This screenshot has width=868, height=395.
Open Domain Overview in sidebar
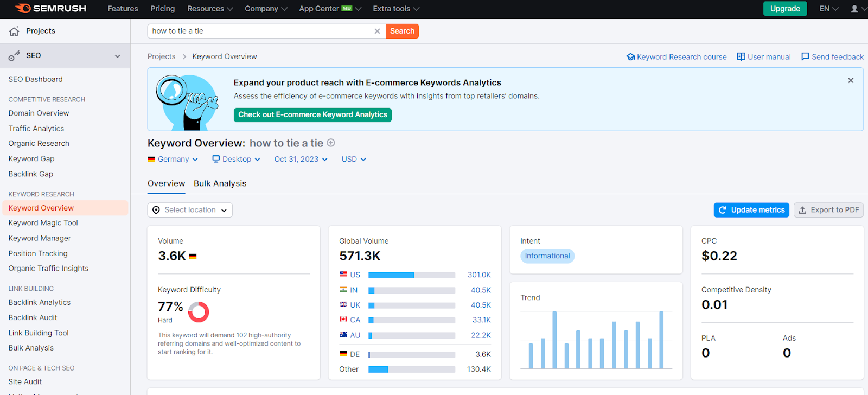coord(39,113)
